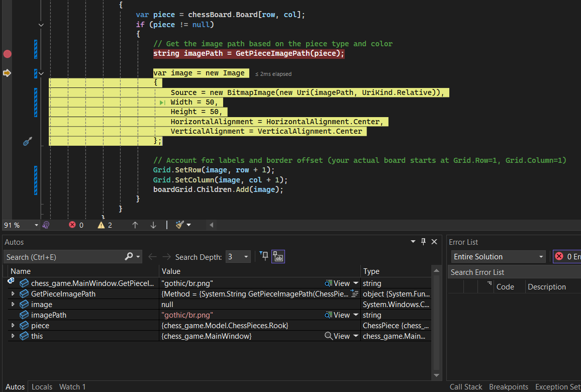Viewport: 581px width, 392px height.
Task: Expand the piece variable row
Action: (13, 325)
